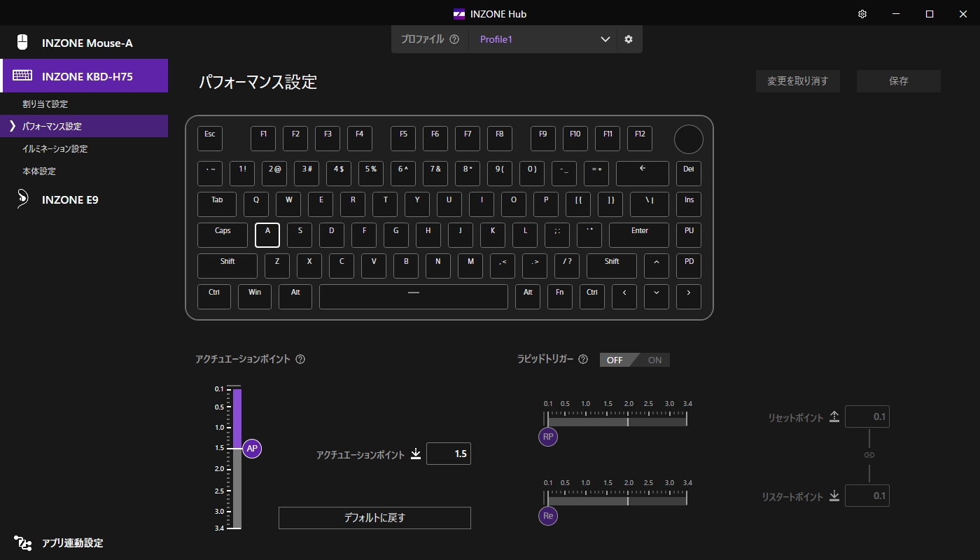
Task: Select the 1! key
Action: click(x=242, y=174)
